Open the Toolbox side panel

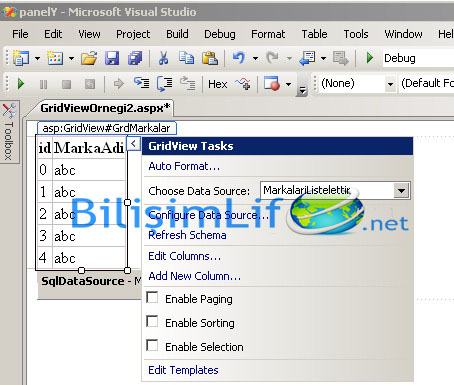coord(9,132)
